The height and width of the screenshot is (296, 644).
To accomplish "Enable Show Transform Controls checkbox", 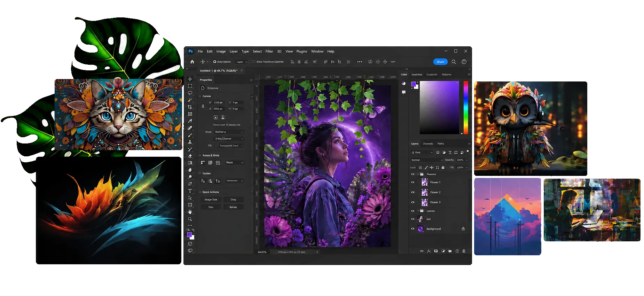I will (254, 62).
